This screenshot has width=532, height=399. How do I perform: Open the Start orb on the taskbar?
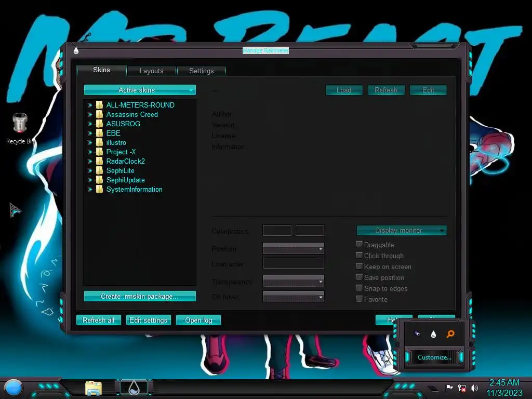click(14, 388)
